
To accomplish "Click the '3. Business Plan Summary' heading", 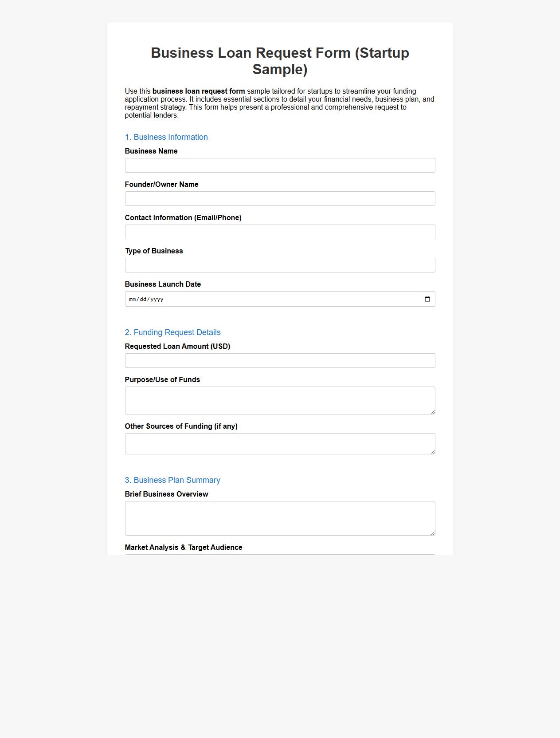I will pos(172,480).
